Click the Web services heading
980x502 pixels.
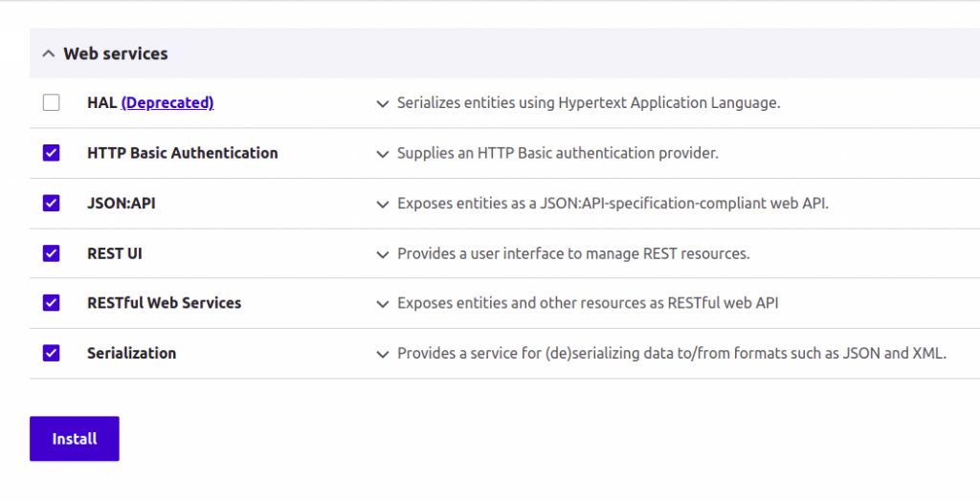(116, 54)
